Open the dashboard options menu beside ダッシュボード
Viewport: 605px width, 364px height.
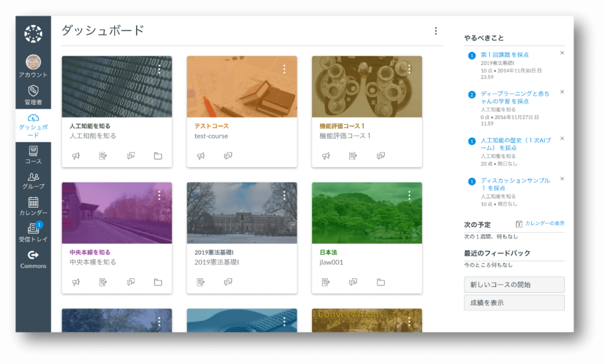[x=435, y=31]
